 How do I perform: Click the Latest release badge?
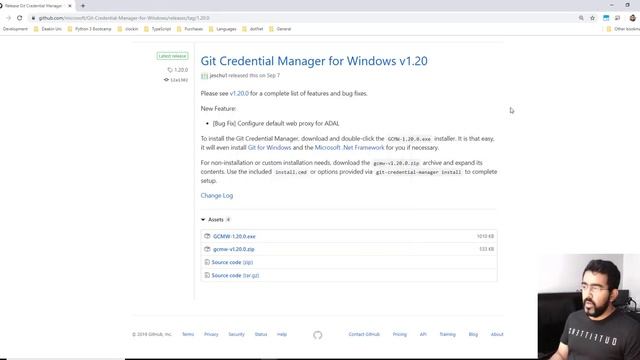(x=172, y=56)
